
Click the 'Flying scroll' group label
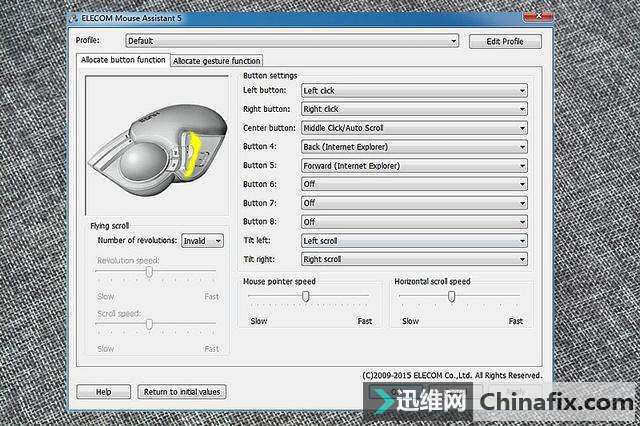(109, 226)
